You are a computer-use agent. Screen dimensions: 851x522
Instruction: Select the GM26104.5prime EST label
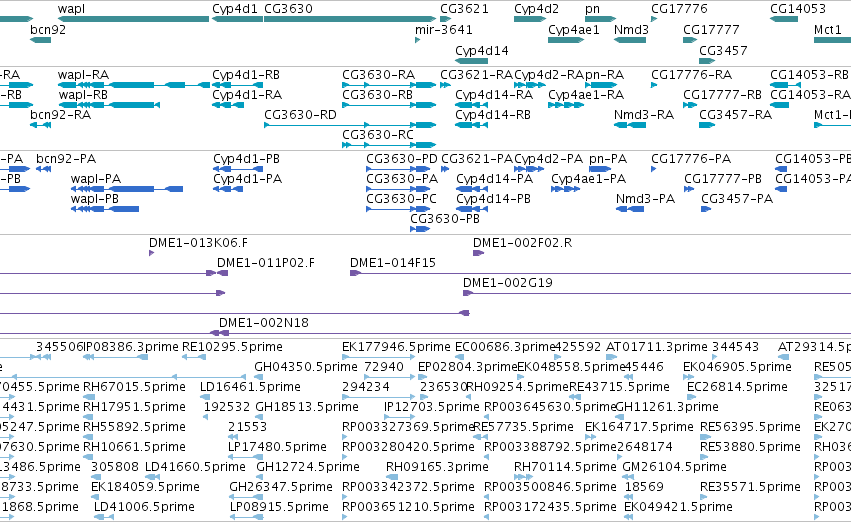pos(674,467)
